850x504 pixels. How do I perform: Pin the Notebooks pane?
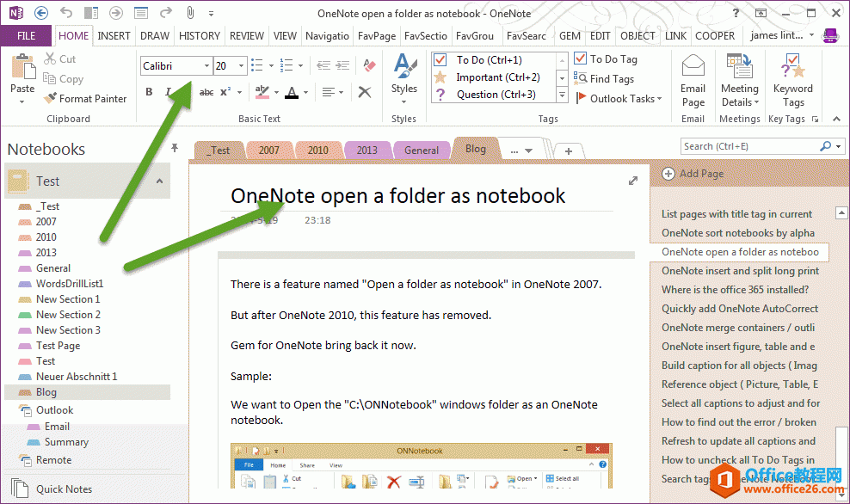click(175, 148)
